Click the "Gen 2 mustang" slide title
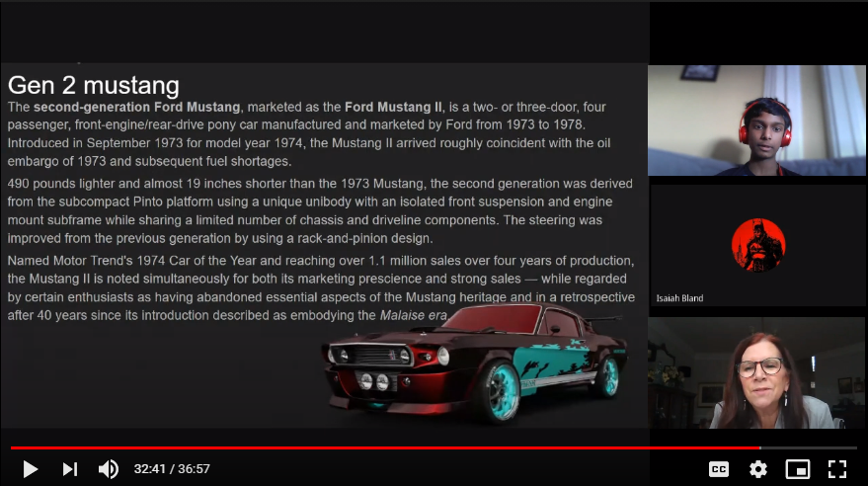 click(93, 85)
